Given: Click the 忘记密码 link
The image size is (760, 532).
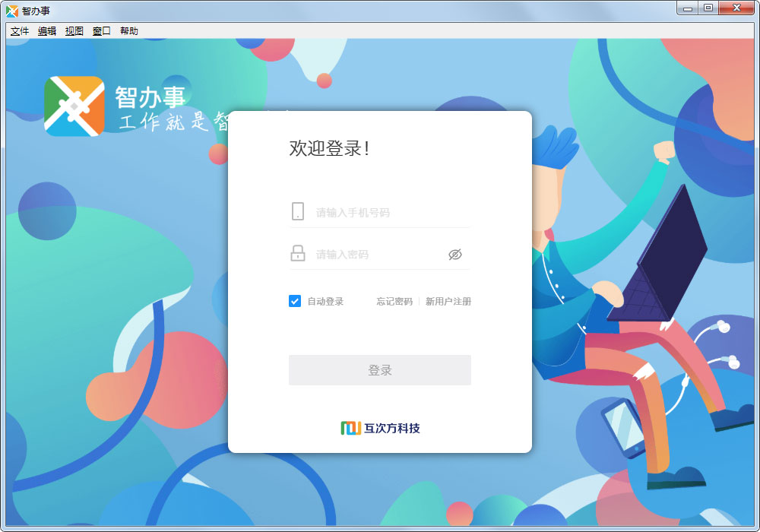Looking at the screenshot, I should pyautogui.click(x=394, y=302).
